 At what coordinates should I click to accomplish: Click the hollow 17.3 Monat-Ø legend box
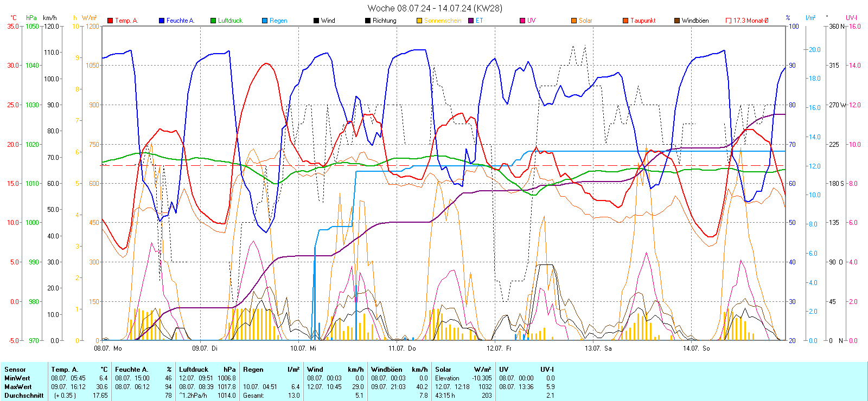(729, 21)
